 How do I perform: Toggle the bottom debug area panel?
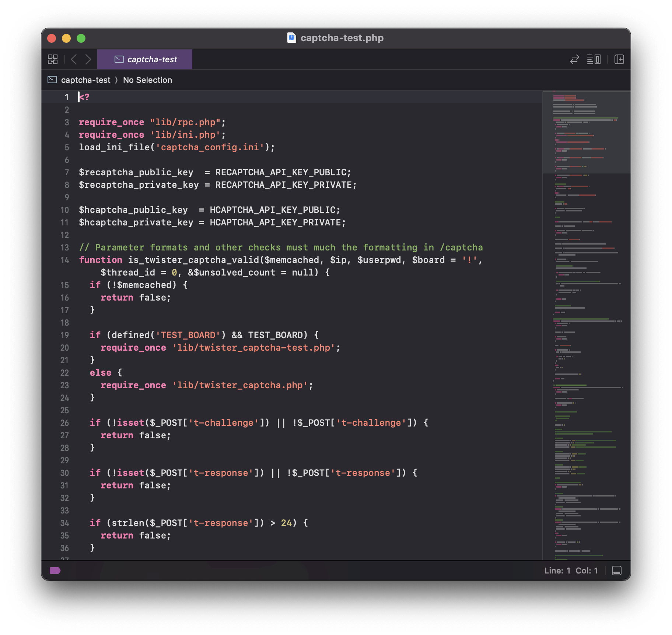point(616,571)
